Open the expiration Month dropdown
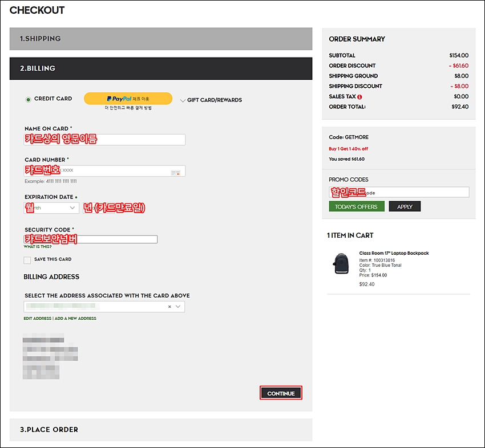485x448 pixels. [51, 208]
